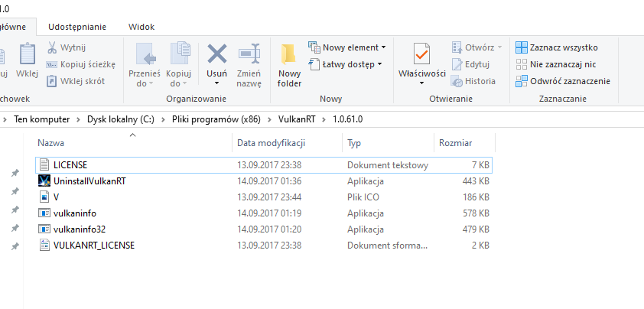Select the vulkaninfo file name
The height and width of the screenshot is (309, 644).
tap(75, 213)
